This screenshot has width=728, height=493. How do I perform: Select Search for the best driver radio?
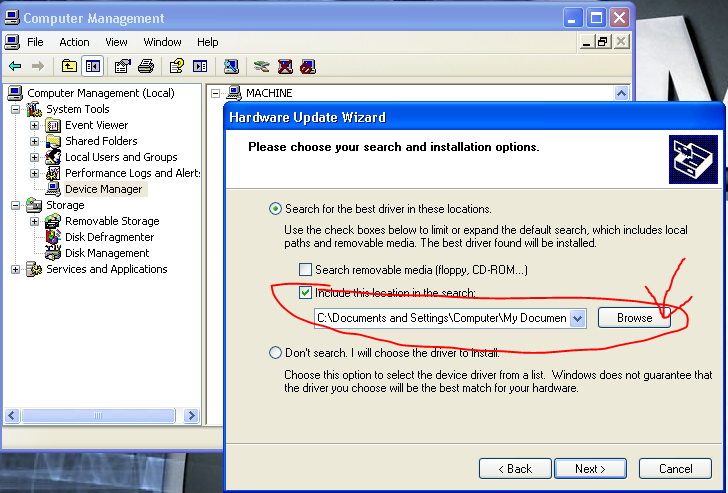click(x=275, y=209)
